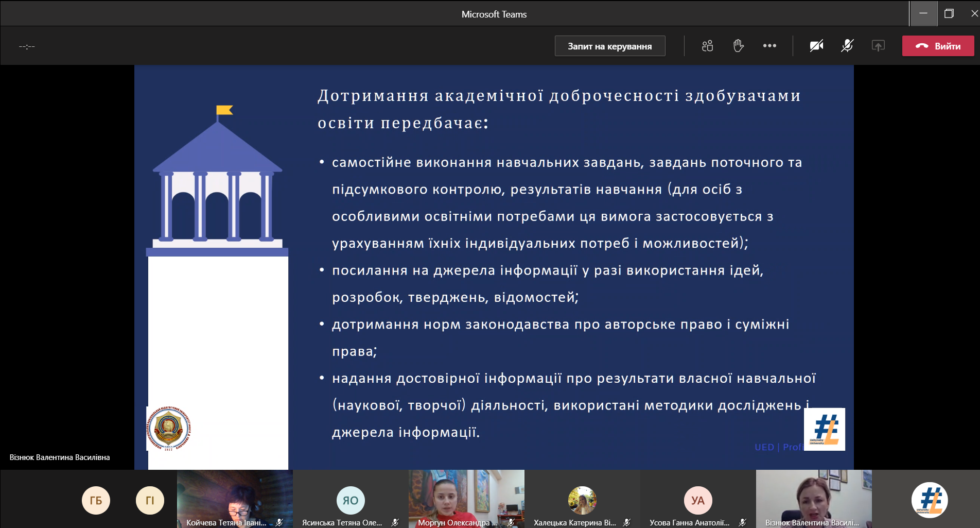The height and width of the screenshot is (528, 980).
Task: Click the ЯО avatar of Ясинська Тетяна
Action: pyautogui.click(x=351, y=500)
